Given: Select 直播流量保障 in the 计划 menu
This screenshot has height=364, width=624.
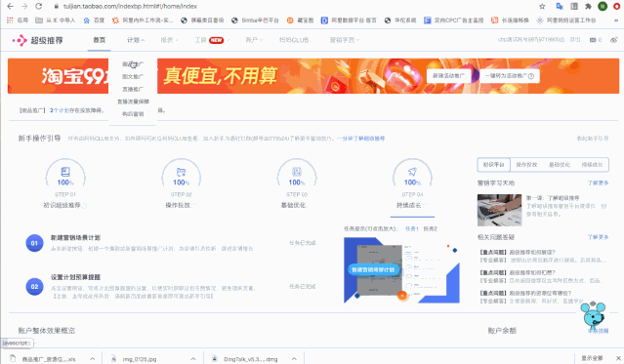Looking at the screenshot, I should (133, 101).
